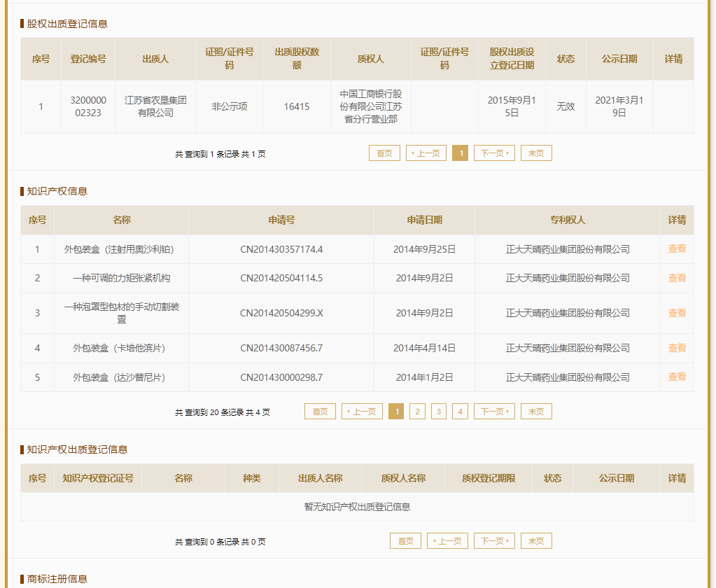Click 出质股权数额 column header
This screenshot has width=716, height=588.
[297, 59]
